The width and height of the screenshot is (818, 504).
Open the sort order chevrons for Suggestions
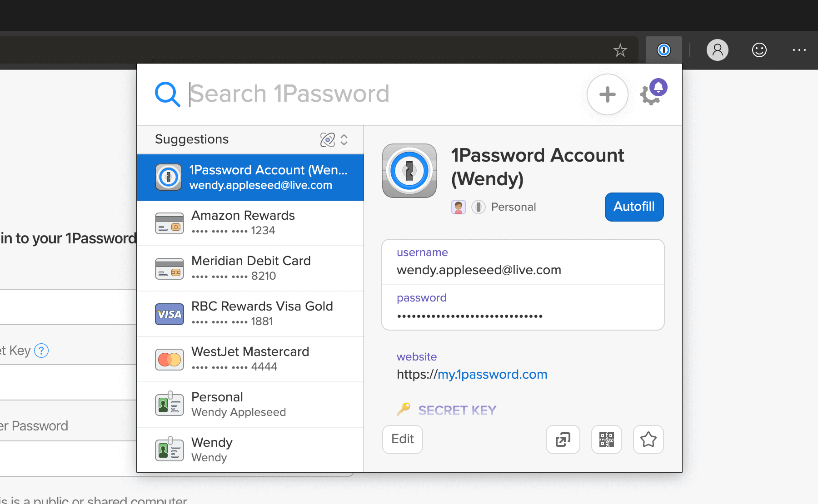click(x=344, y=140)
